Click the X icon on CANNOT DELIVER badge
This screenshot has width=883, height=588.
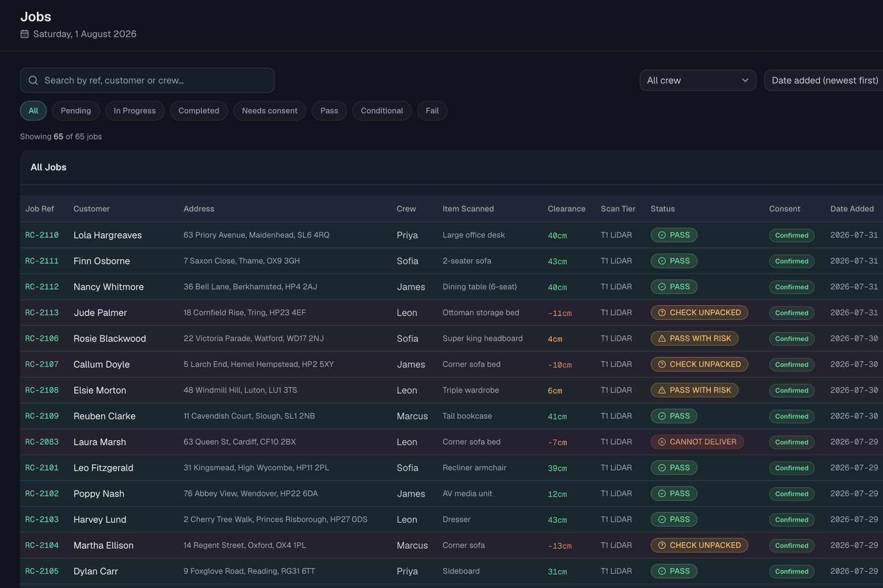pos(662,442)
